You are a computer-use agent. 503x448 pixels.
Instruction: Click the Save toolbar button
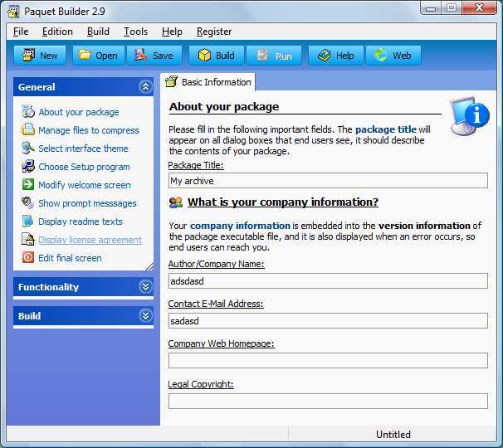pos(154,56)
